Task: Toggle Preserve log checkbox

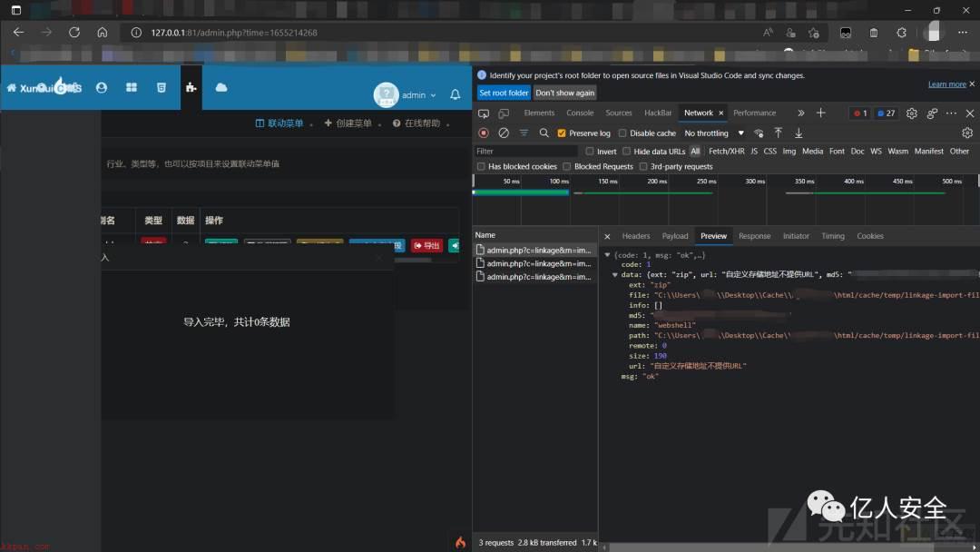Action: pos(562,133)
